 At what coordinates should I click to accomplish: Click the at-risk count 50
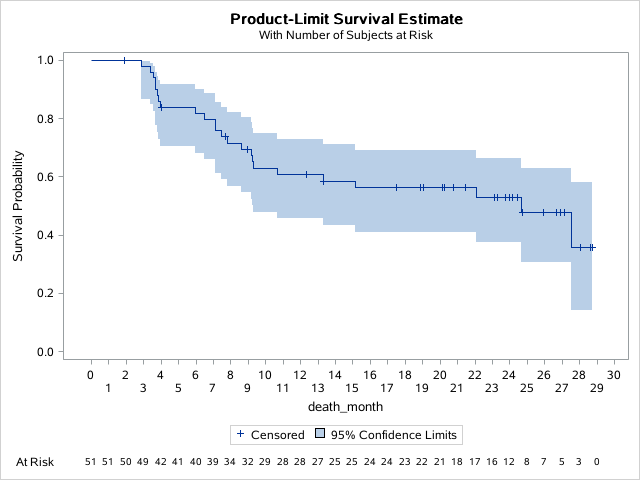click(125, 462)
